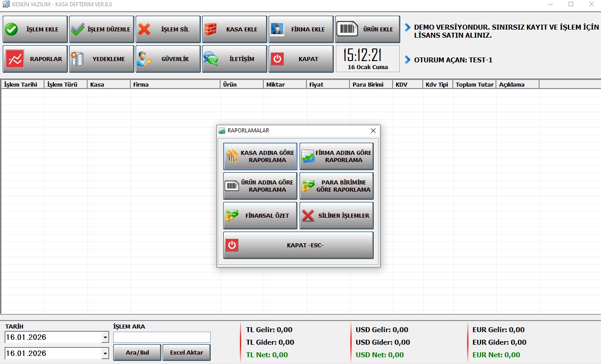Click the Yedekleme database icon
This screenshot has width=601, height=364.
click(77, 59)
